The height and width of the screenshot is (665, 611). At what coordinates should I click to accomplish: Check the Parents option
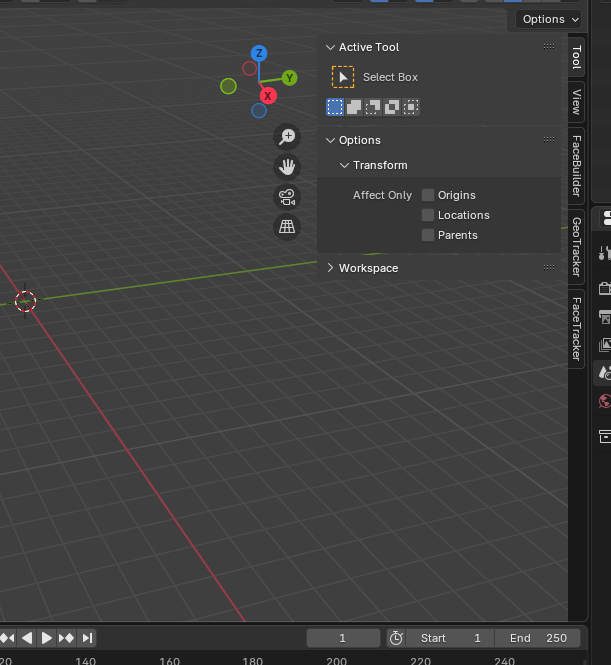(428, 235)
